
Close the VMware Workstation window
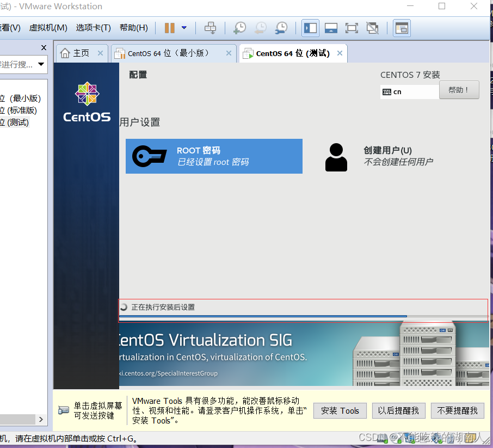pyautogui.click(x=474, y=6)
